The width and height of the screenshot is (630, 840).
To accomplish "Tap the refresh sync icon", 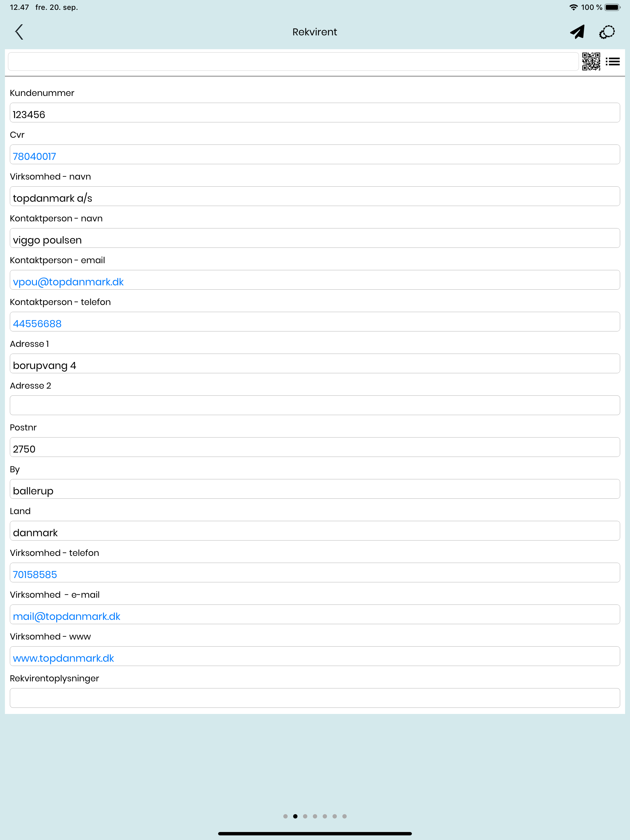I will (x=607, y=32).
